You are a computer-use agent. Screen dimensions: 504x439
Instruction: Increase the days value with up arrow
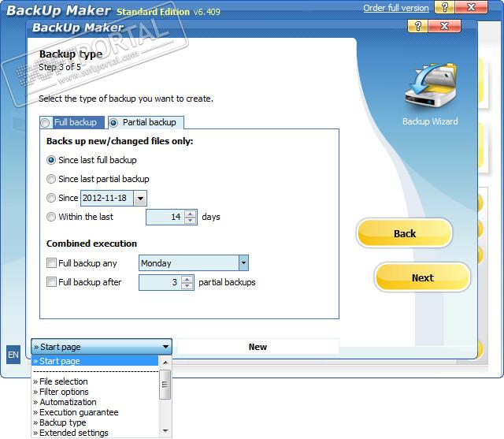(191, 214)
